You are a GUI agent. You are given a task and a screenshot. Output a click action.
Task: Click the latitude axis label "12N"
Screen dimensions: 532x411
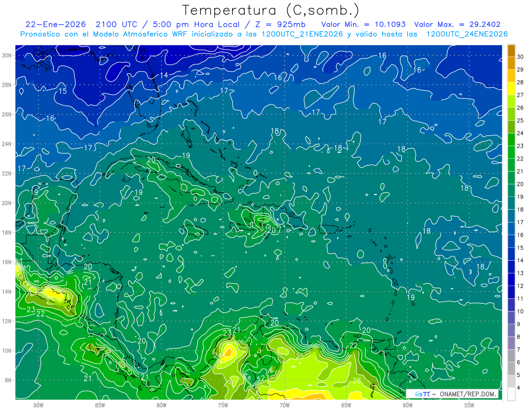tap(7, 321)
